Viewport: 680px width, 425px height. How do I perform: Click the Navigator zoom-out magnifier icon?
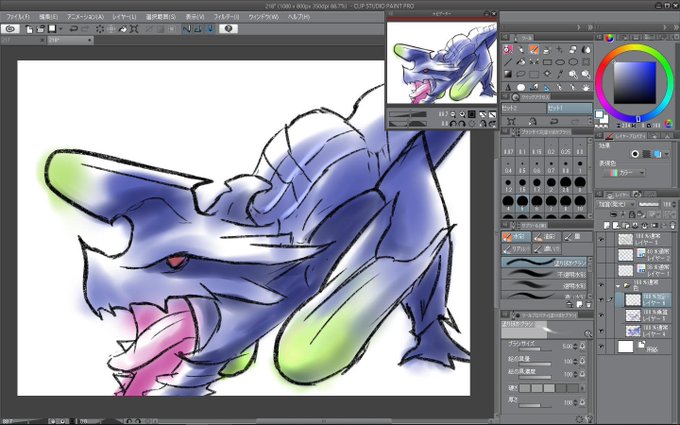(453, 114)
